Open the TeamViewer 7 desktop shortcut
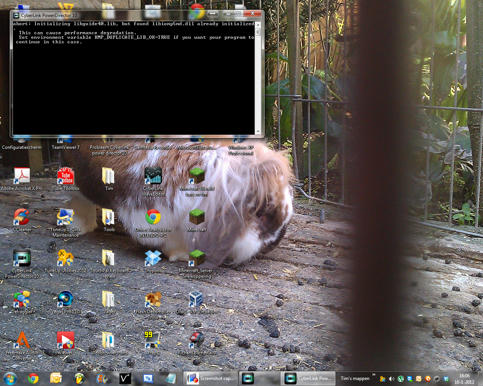 tap(65, 143)
